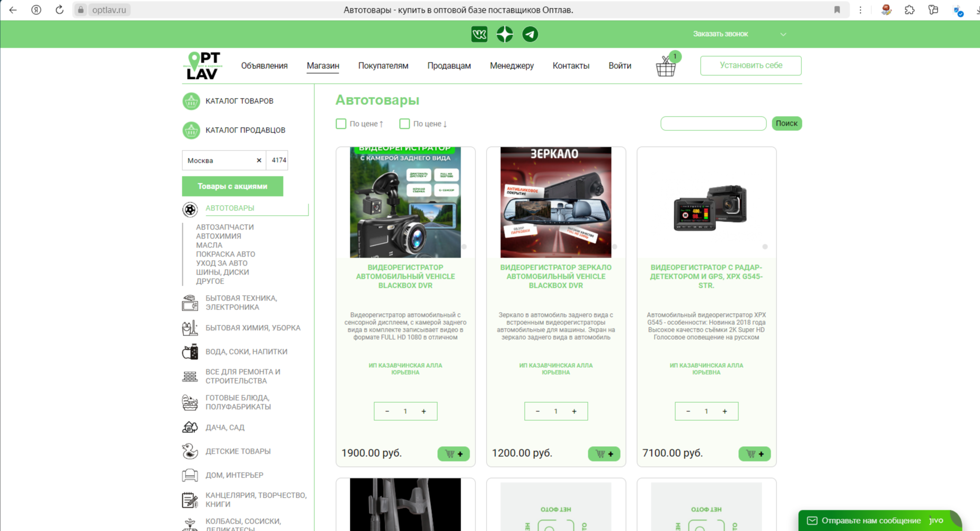The image size is (980, 531).
Task: Open the Автохимия subcategory
Action: [218, 236]
